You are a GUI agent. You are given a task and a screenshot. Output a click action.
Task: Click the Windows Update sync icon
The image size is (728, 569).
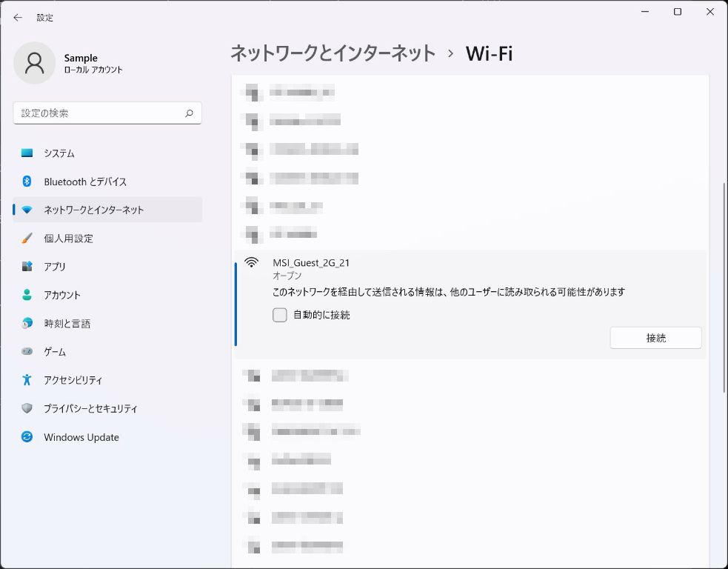(27, 436)
